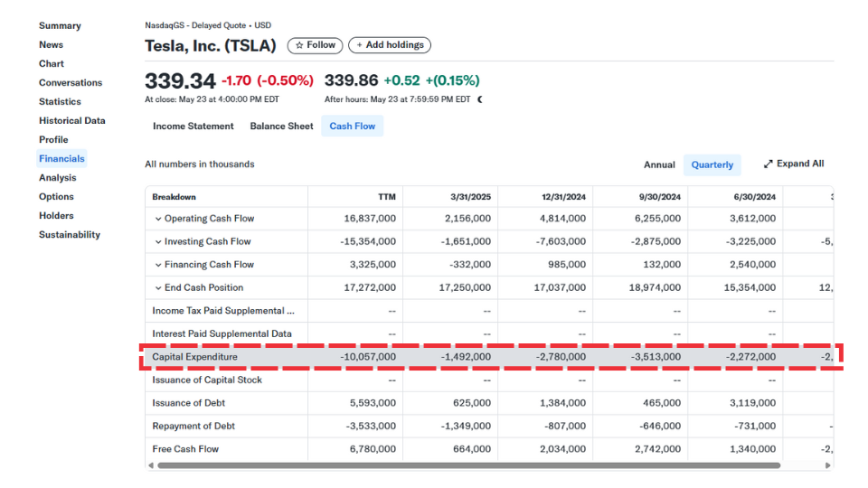Select the Quarterly view
This screenshot has width=868, height=488.
[712, 164]
